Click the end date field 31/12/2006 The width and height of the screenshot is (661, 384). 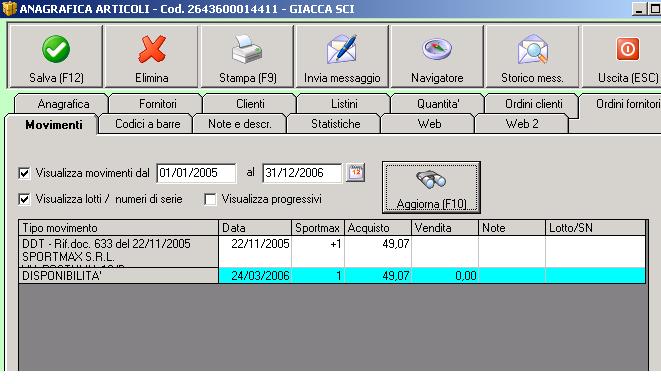coord(302,173)
